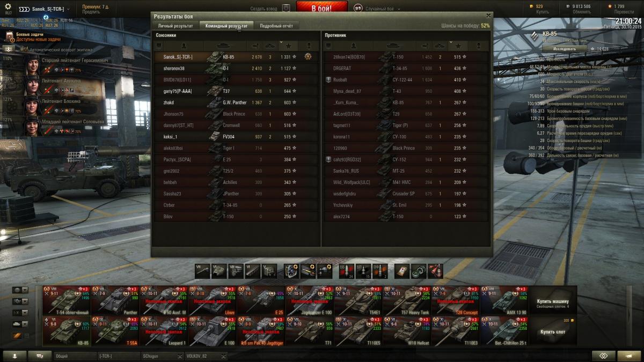Open the contacts icon at bottom right
Image resolution: width=644 pixels, height=362 pixels.
(603, 356)
